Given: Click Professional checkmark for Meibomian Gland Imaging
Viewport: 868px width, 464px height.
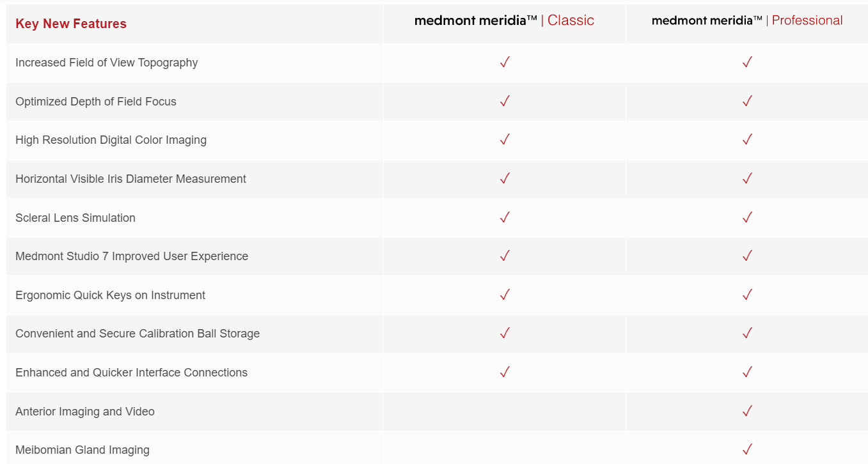Looking at the screenshot, I should [747, 449].
